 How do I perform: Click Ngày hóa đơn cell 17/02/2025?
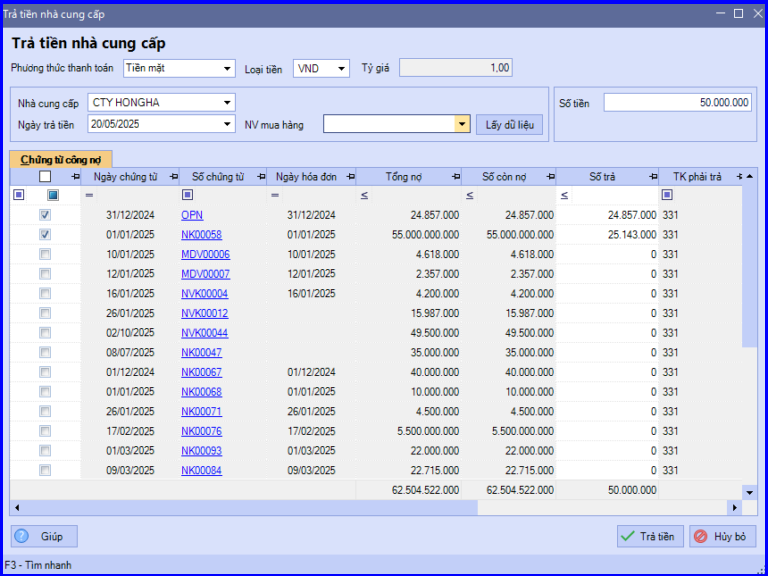click(311, 431)
